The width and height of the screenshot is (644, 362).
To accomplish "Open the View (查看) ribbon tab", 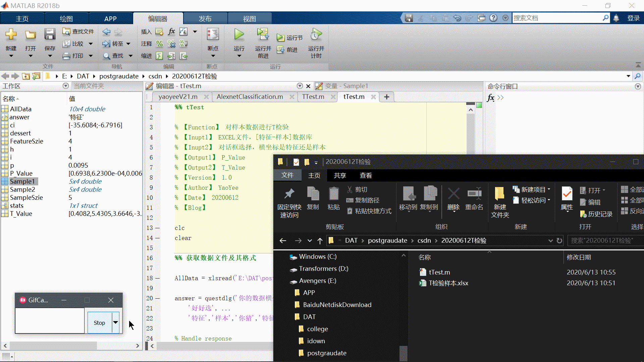I will point(366,175).
